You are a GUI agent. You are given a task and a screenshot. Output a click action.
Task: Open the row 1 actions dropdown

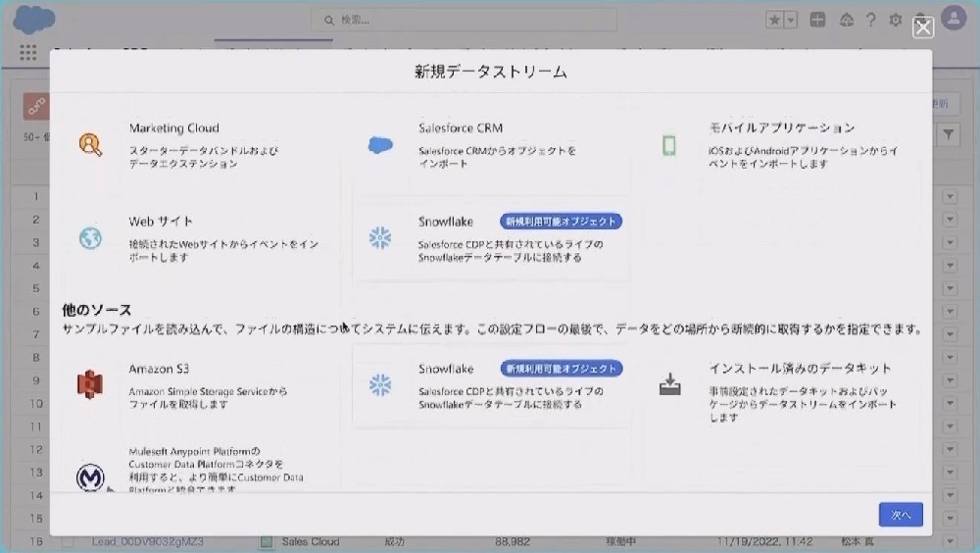pyautogui.click(x=950, y=197)
